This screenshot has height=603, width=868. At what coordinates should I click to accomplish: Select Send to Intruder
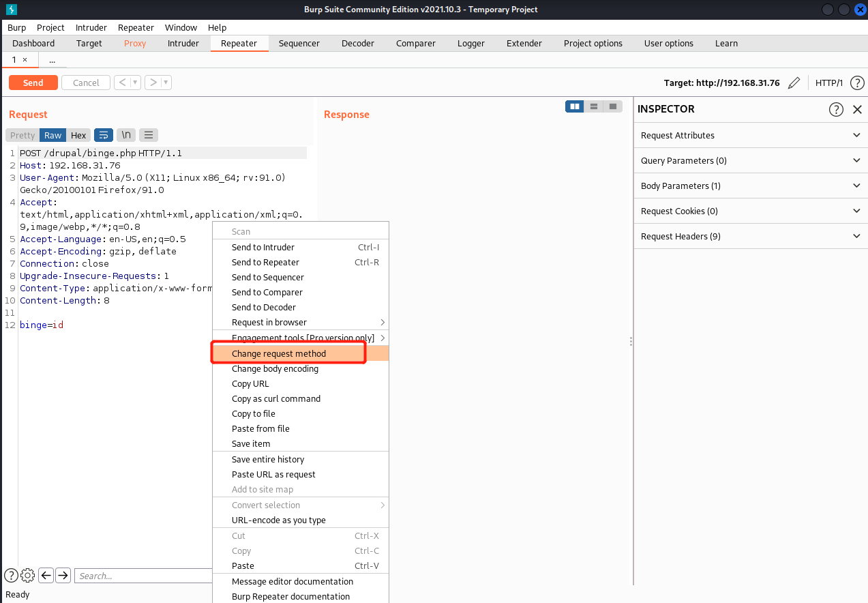click(x=301, y=247)
